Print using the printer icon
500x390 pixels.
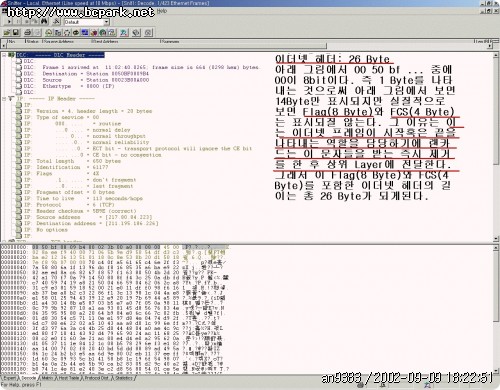pyautogui.click(x=28, y=33)
